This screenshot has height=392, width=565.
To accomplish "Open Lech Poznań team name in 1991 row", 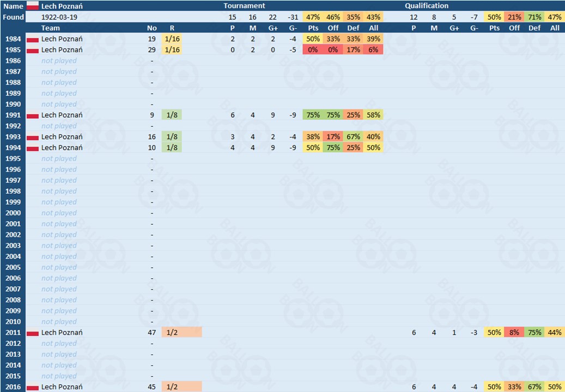I will point(62,115).
